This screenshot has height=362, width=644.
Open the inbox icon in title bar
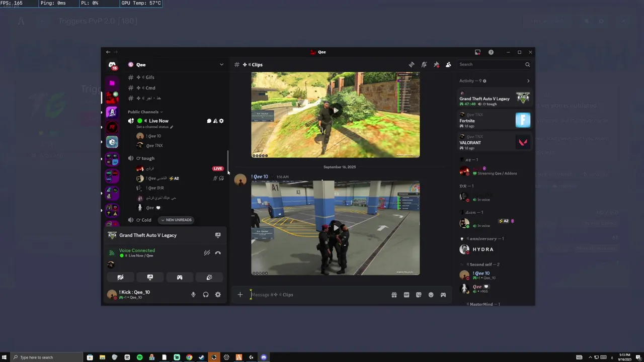[x=477, y=52]
